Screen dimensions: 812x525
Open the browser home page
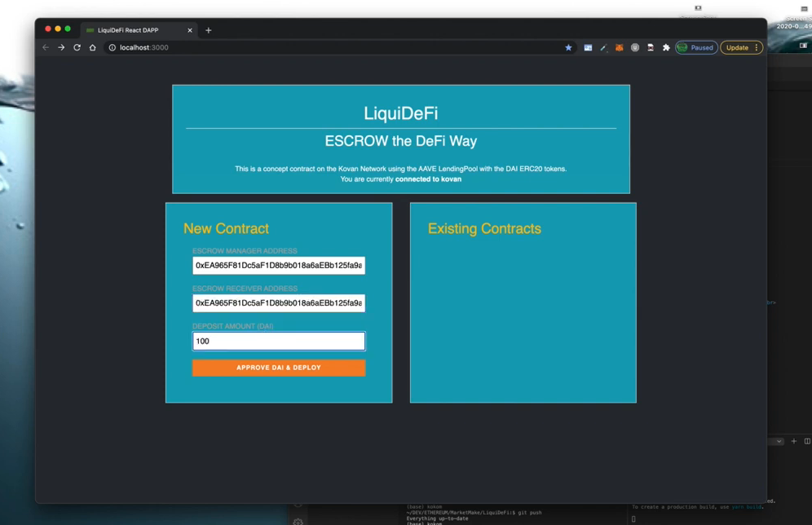pyautogui.click(x=93, y=47)
